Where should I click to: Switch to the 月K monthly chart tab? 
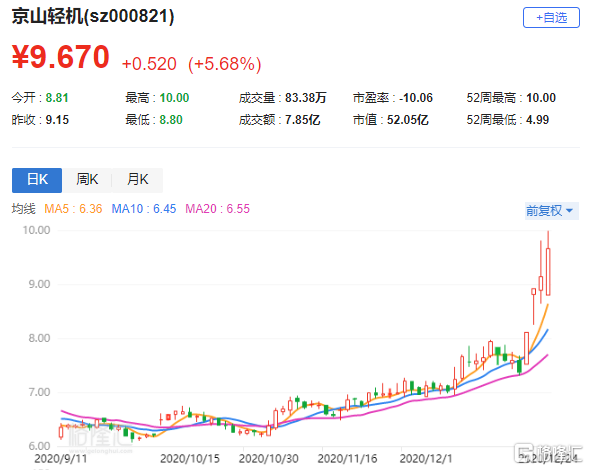(x=137, y=180)
